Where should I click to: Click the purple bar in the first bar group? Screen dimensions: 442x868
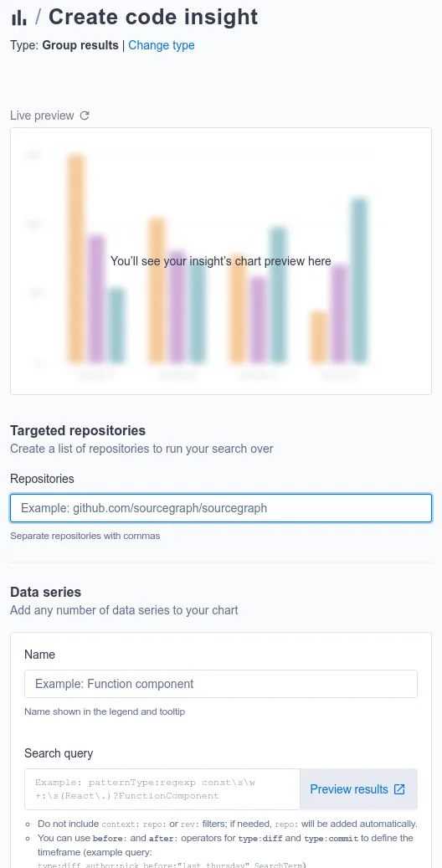coord(96,299)
